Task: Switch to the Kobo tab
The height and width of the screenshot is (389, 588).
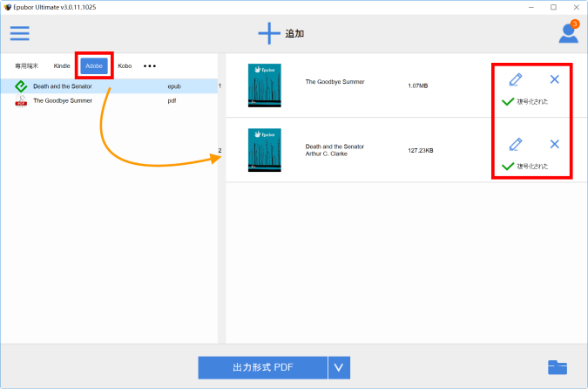Action: pos(125,66)
